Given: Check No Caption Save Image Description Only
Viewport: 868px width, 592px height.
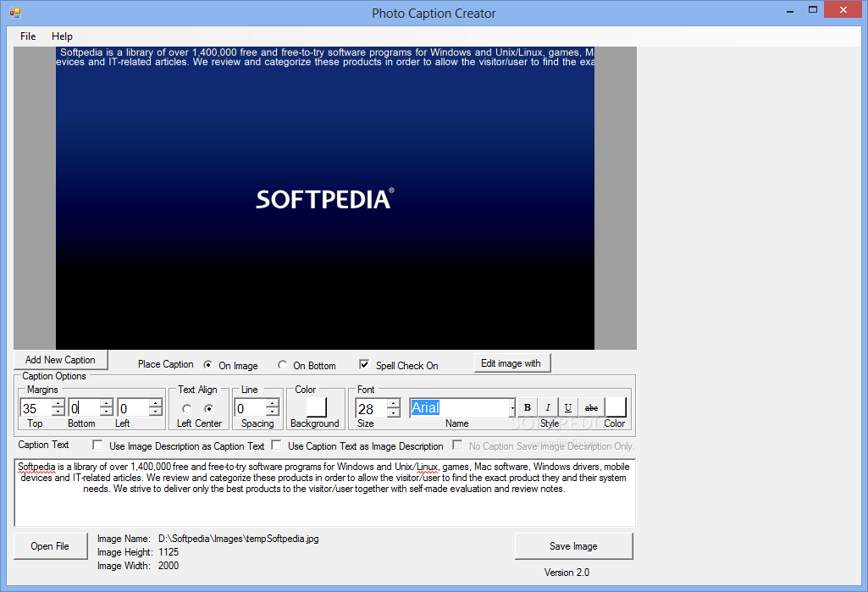Looking at the screenshot, I should click(x=457, y=445).
